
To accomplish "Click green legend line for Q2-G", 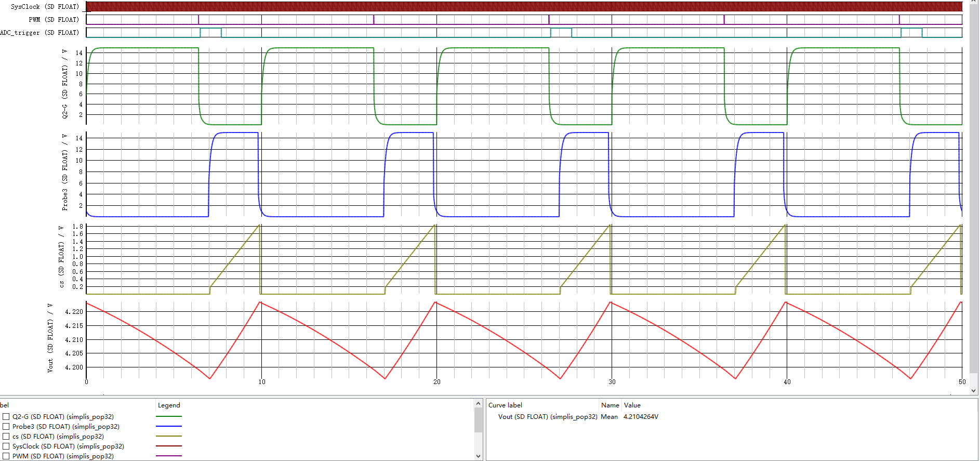I will (169, 416).
